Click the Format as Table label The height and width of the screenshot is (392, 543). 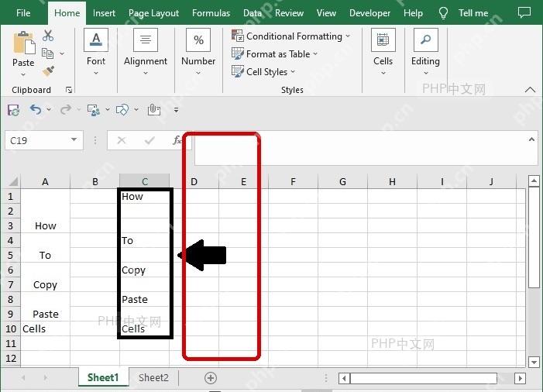[278, 54]
